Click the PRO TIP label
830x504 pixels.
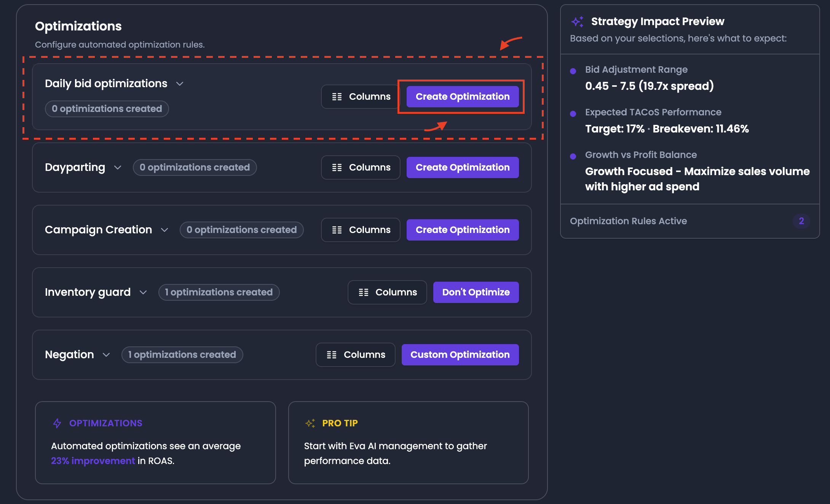(340, 423)
